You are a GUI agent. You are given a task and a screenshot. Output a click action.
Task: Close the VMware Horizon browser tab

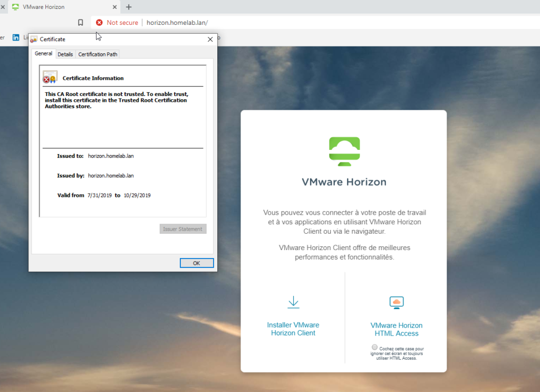(114, 7)
